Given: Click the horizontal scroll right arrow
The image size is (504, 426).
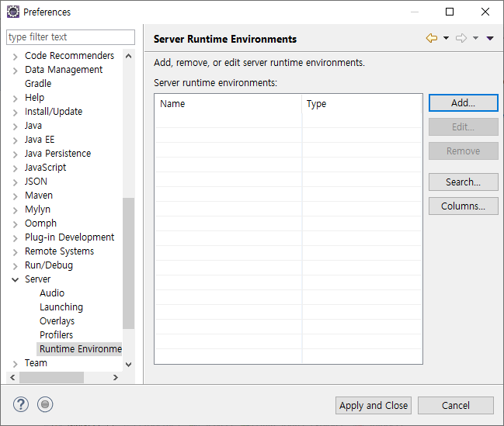Looking at the screenshot, I should coord(116,377).
